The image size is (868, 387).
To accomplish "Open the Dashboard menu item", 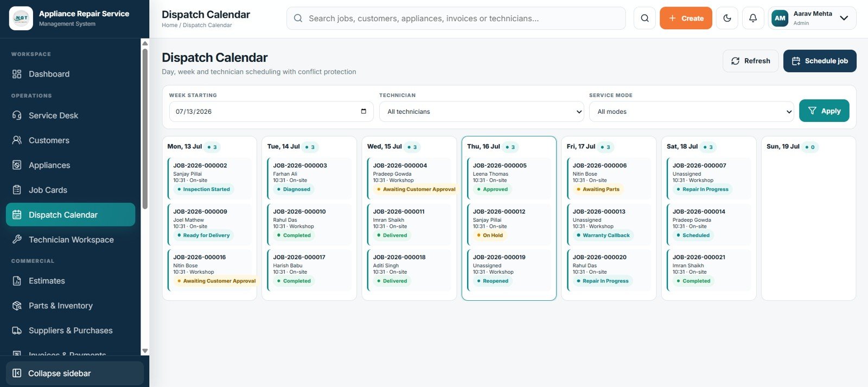I will [71, 74].
